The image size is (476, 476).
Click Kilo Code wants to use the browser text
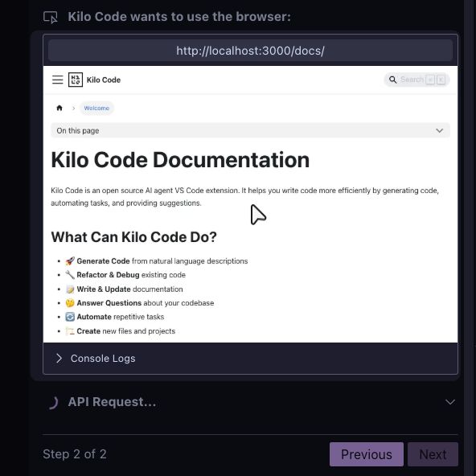tap(179, 17)
